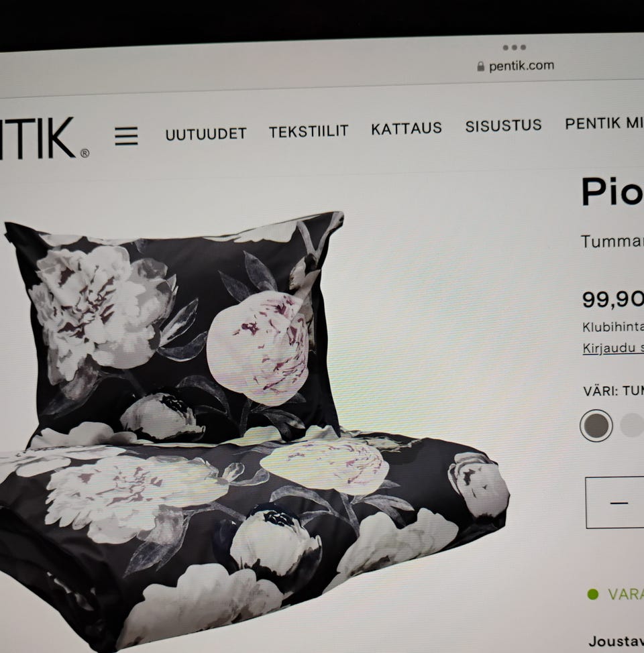Click the 99,90 price text
644x653 pixels.
[612, 300]
